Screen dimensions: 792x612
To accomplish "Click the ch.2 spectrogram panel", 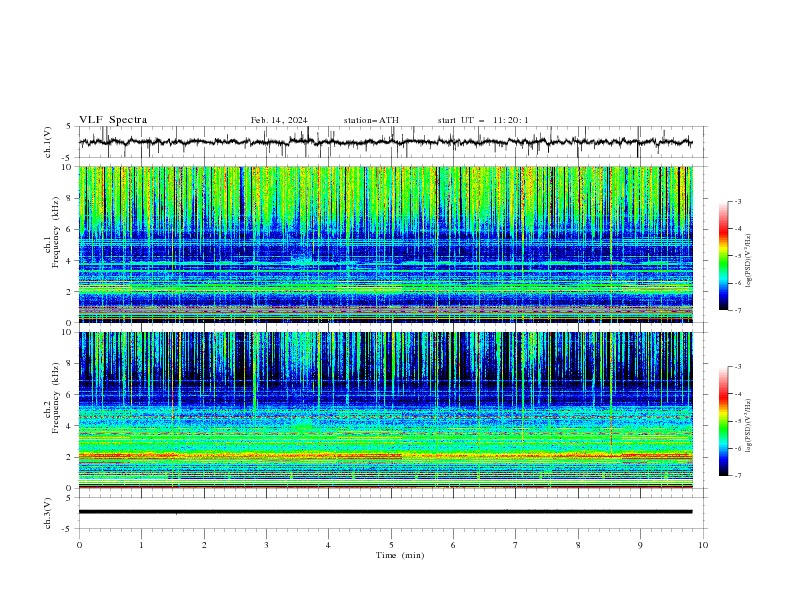I will pos(385,410).
